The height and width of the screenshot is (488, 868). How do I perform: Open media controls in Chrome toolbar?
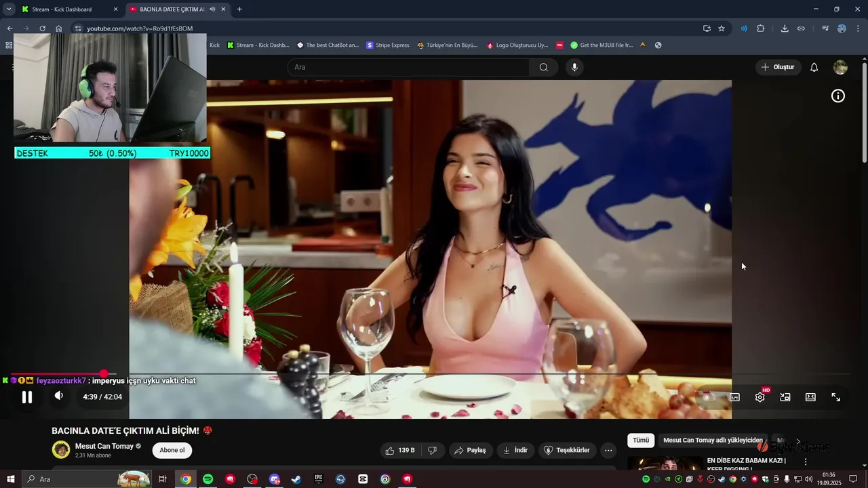pyautogui.click(x=825, y=28)
